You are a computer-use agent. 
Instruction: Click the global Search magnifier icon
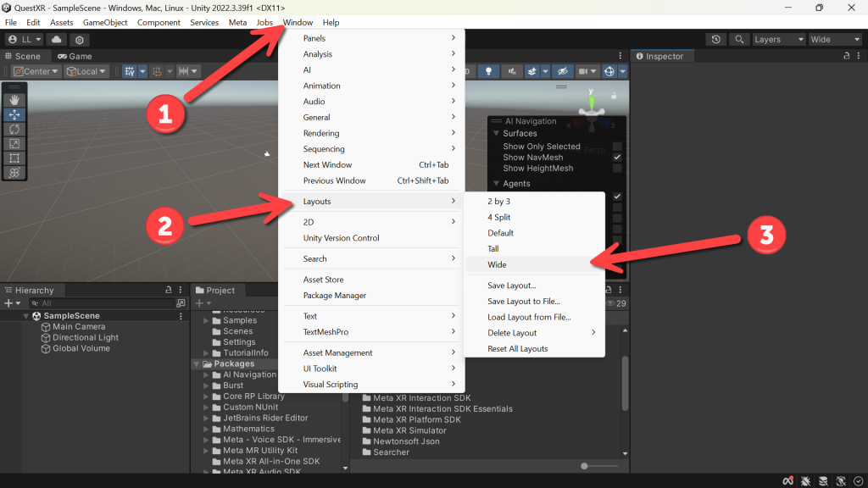point(739,39)
